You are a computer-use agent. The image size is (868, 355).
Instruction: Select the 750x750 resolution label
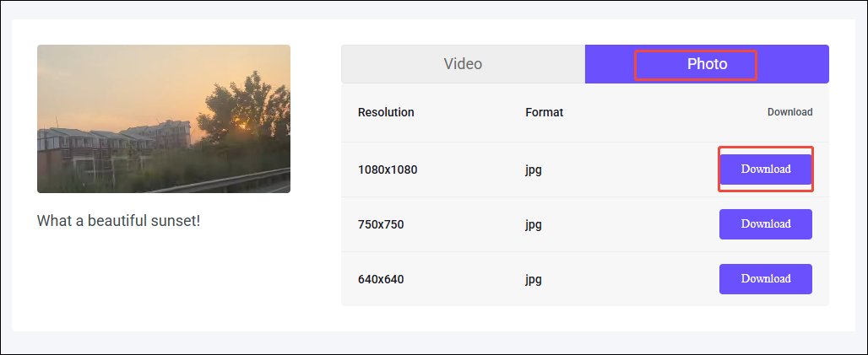[381, 224]
